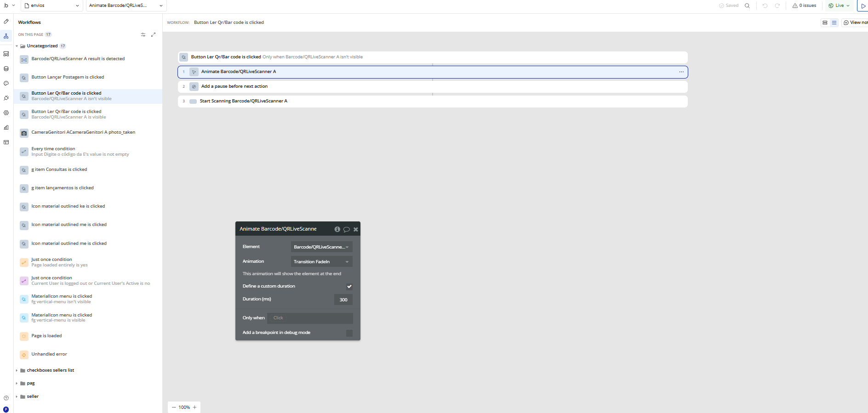The width and height of the screenshot is (868, 413).
Task: Zoom out with the minus icon
Action: point(174,407)
